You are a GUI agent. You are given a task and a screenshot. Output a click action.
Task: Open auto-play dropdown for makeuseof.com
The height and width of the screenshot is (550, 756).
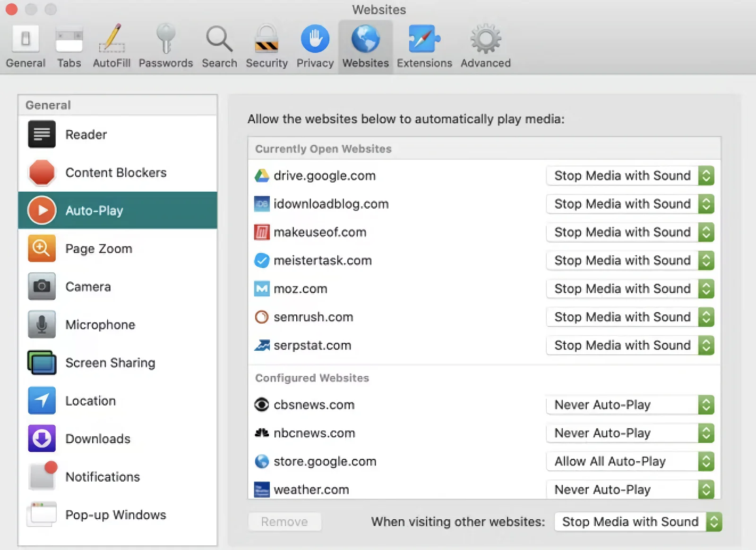[630, 232]
